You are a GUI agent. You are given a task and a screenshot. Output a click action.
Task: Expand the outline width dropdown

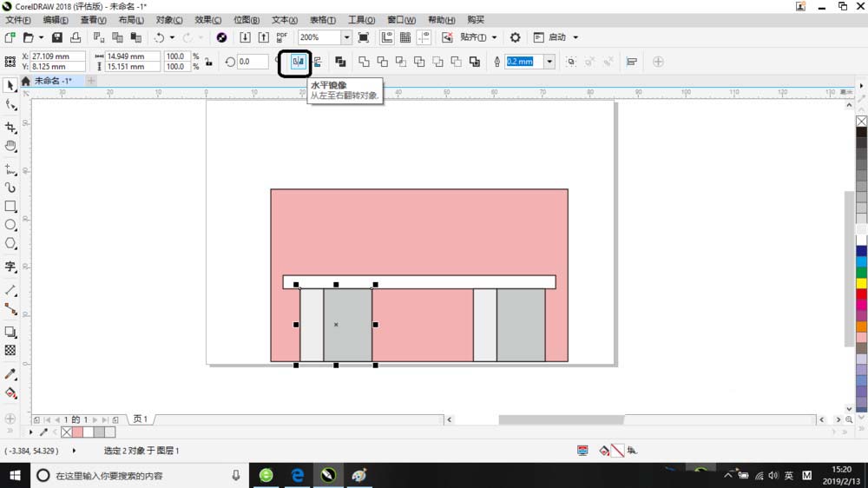549,62
